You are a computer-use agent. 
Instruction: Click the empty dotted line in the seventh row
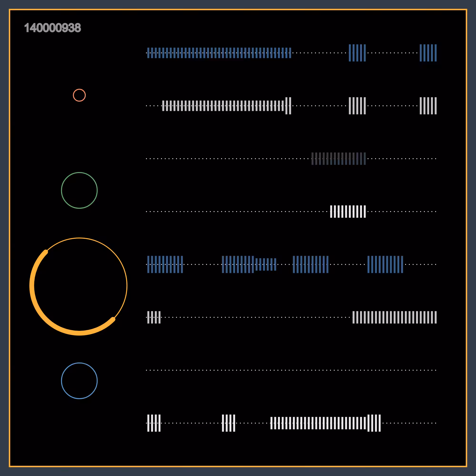pos(291,370)
